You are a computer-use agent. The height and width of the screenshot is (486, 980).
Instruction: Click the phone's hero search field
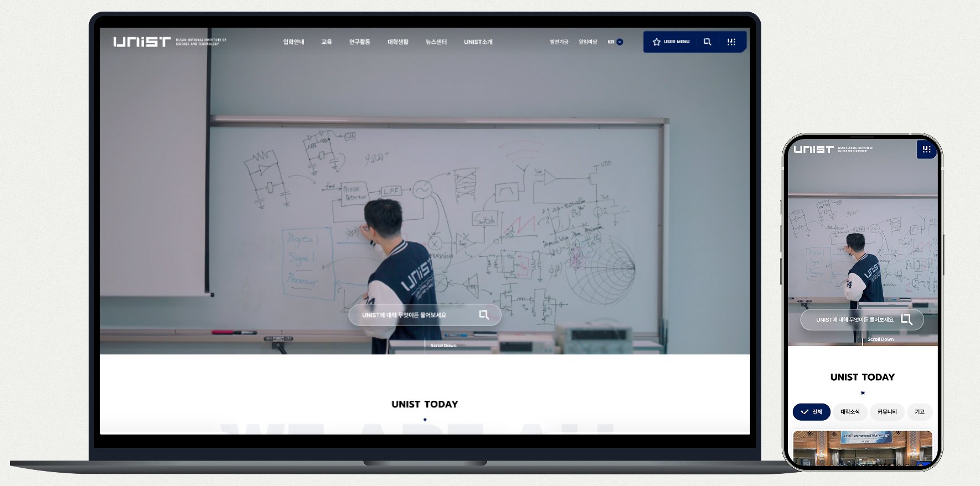coord(862,320)
